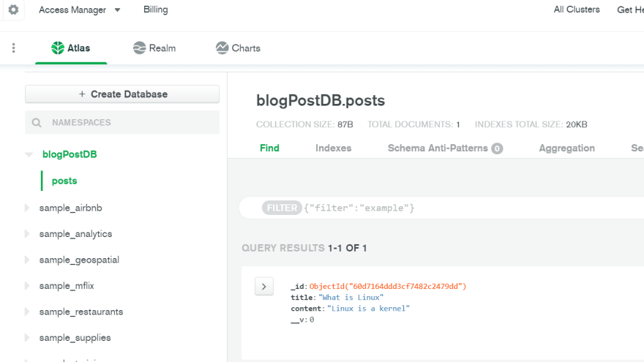Image resolution: width=644 pixels, height=362 pixels.
Task: Click the indexes total size 20KB
Action: pos(577,124)
